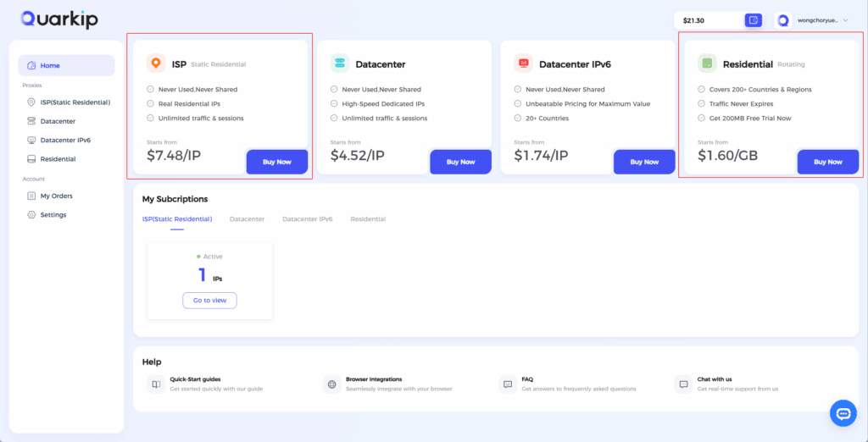The width and height of the screenshot is (868, 442).
Task: Buy Now on the ISP card
Action: [x=277, y=162]
